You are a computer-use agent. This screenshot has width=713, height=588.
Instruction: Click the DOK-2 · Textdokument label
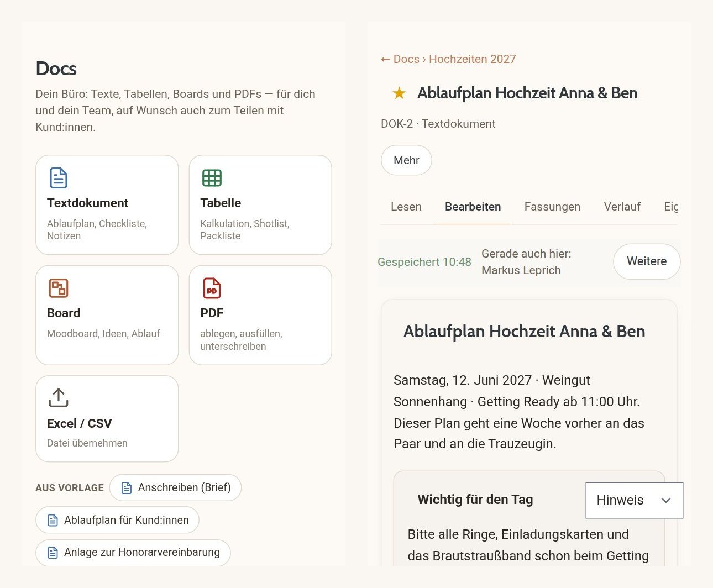(438, 124)
